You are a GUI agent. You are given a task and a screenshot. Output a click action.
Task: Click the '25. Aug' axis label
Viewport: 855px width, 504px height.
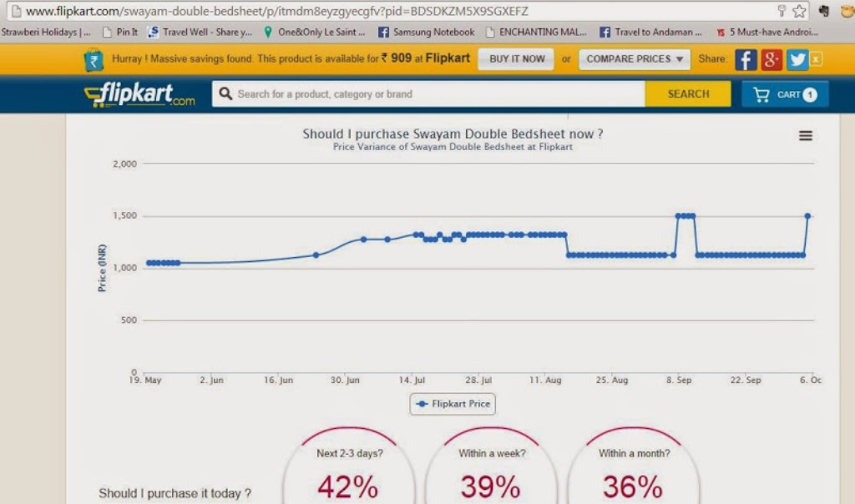tap(612, 380)
